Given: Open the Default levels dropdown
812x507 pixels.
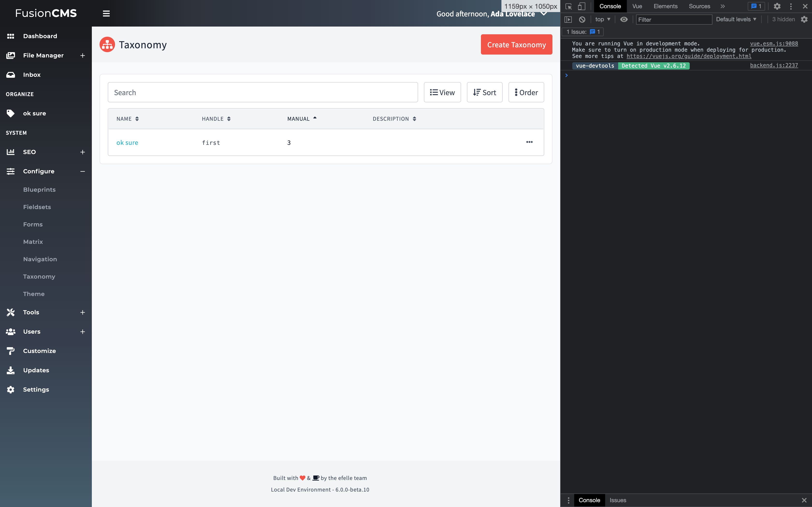Looking at the screenshot, I should [736, 19].
